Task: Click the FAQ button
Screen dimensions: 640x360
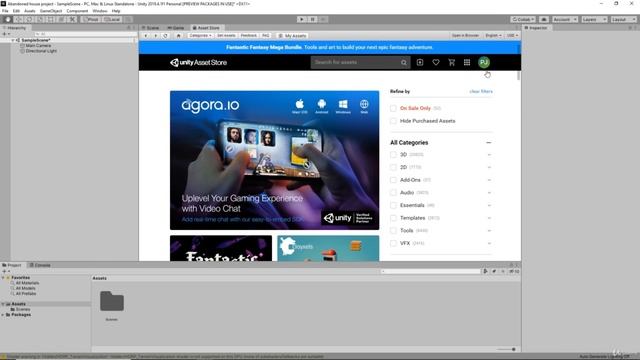Action: point(266,36)
